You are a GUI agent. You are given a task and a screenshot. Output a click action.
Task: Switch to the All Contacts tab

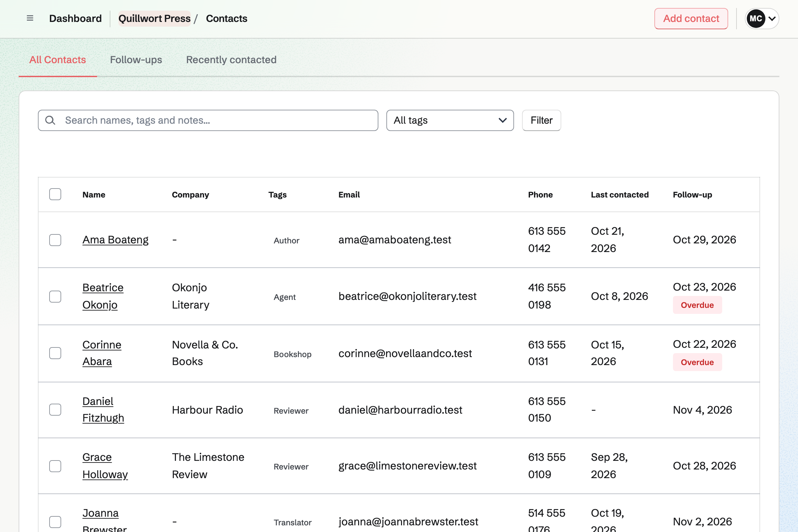coord(58,60)
